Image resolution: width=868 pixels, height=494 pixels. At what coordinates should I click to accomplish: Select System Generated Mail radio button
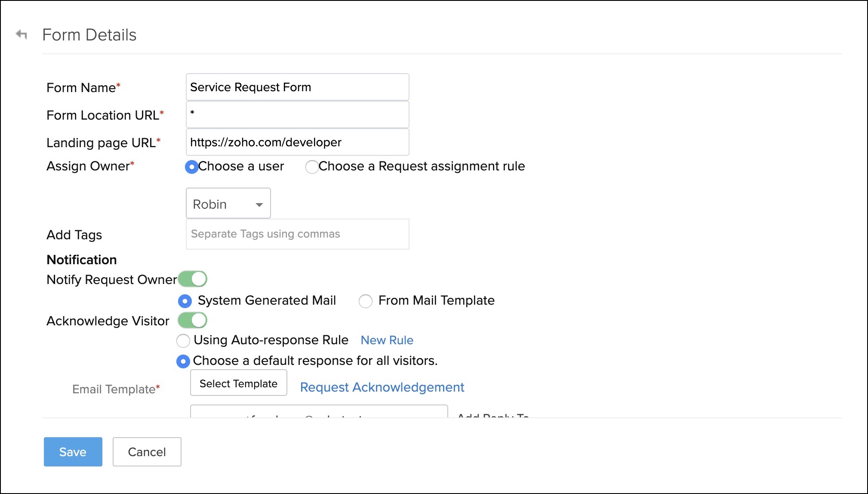point(185,301)
